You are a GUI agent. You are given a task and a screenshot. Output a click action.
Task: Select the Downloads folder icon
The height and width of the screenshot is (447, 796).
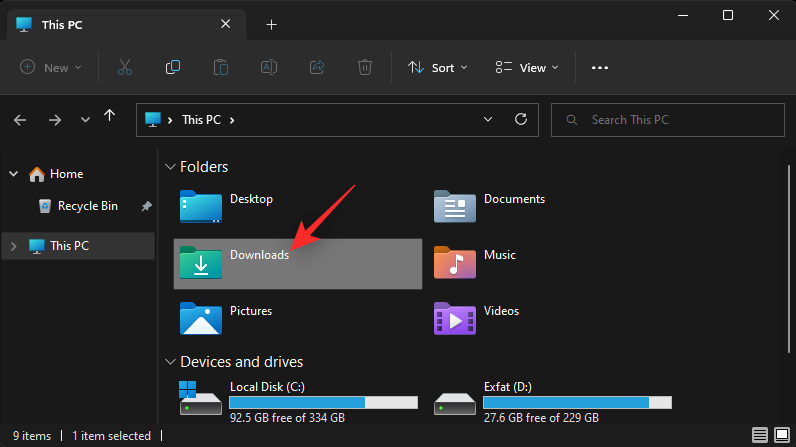(201, 262)
